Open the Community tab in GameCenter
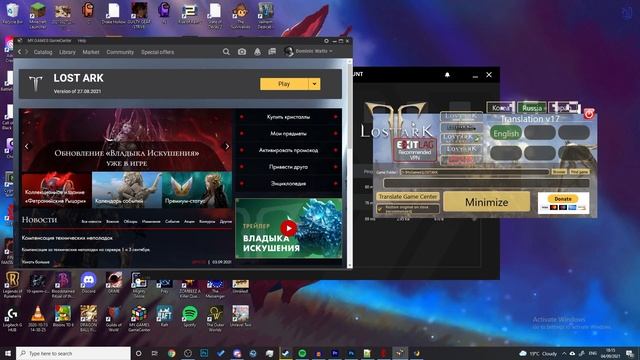Image resolution: width=640 pixels, height=360 pixels. coord(120,52)
